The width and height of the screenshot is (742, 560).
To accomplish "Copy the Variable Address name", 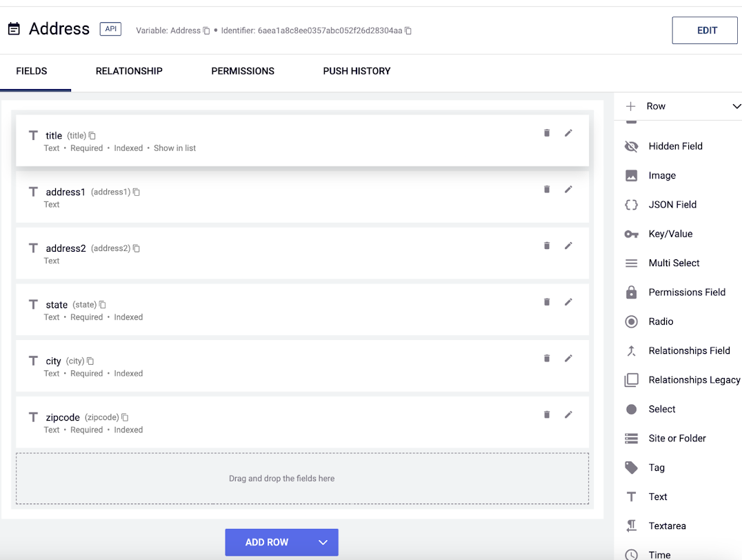I will pyautogui.click(x=206, y=31).
